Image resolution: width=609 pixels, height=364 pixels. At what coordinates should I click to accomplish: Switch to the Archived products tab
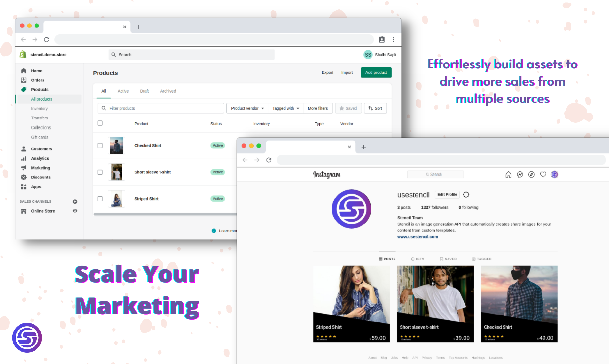[168, 91]
